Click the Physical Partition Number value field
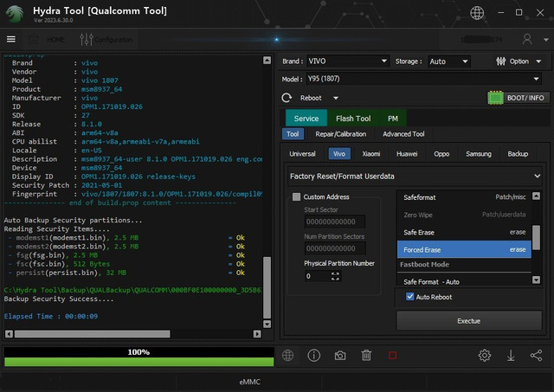Image resolution: width=554 pixels, height=392 pixels. click(x=317, y=276)
